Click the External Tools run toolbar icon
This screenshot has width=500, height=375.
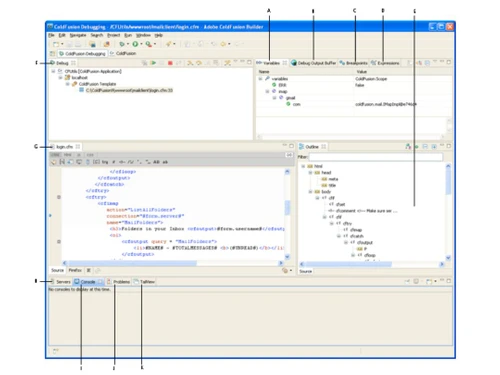[148, 44]
